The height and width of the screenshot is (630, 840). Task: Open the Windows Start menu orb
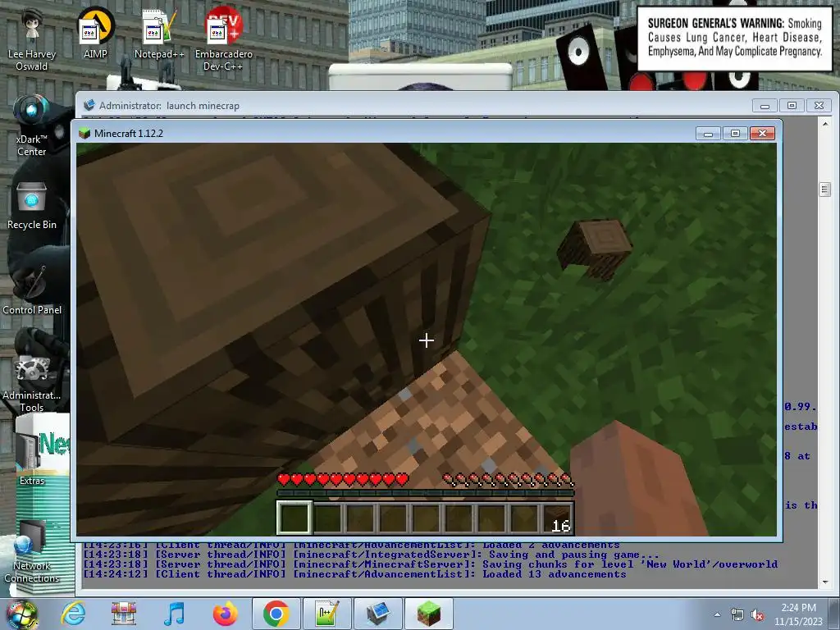22,614
